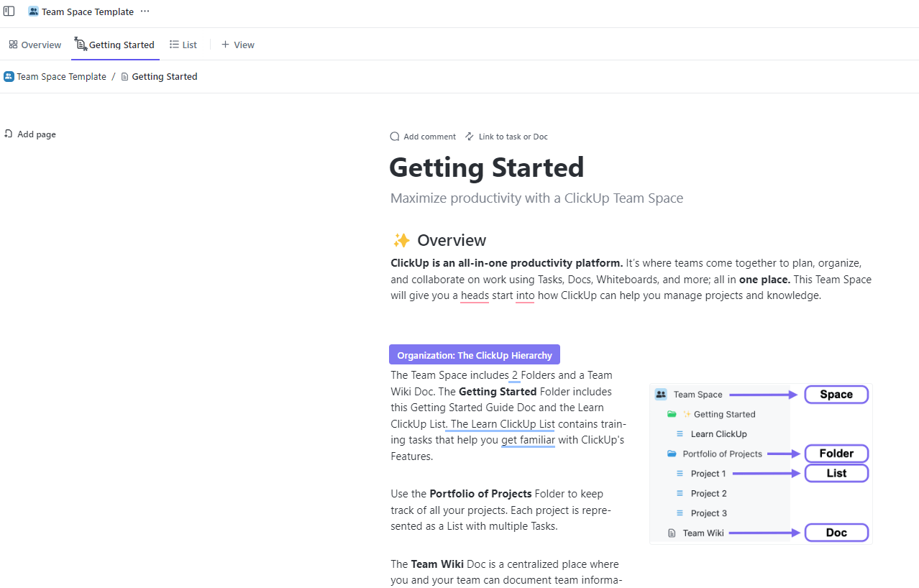
Task: Click the subtitle Maximize productivity with ClickUp
Action: coord(536,198)
